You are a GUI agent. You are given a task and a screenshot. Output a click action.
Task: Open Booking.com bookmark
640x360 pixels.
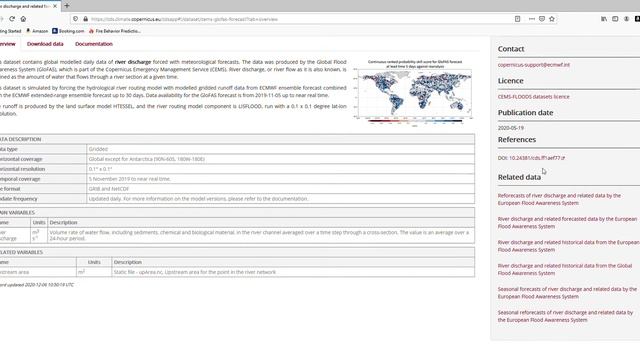click(x=68, y=31)
